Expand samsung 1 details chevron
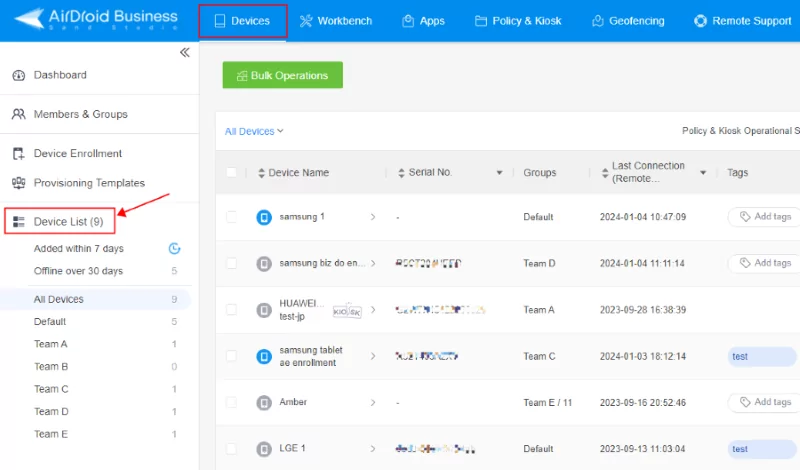 (x=373, y=217)
